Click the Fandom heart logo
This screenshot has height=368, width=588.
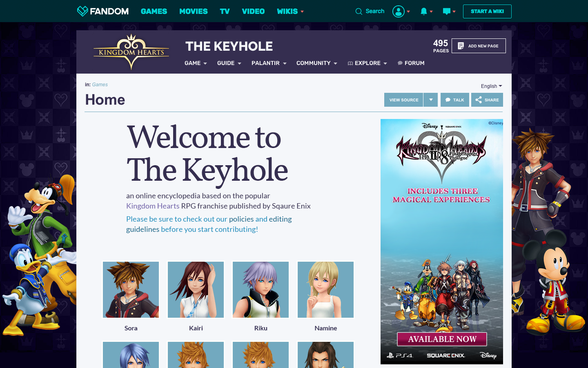coord(82,11)
